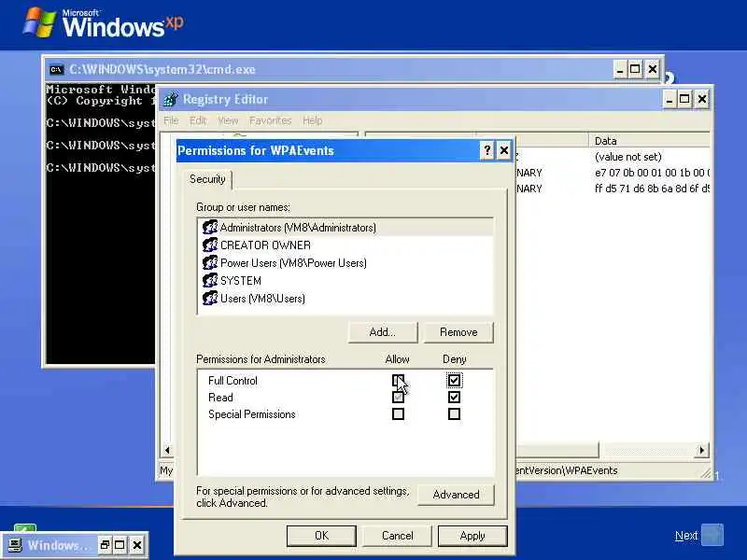Viewport: 747px width, 560px height.
Task: Open Registry Editor Help menu
Action: [313, 120]
